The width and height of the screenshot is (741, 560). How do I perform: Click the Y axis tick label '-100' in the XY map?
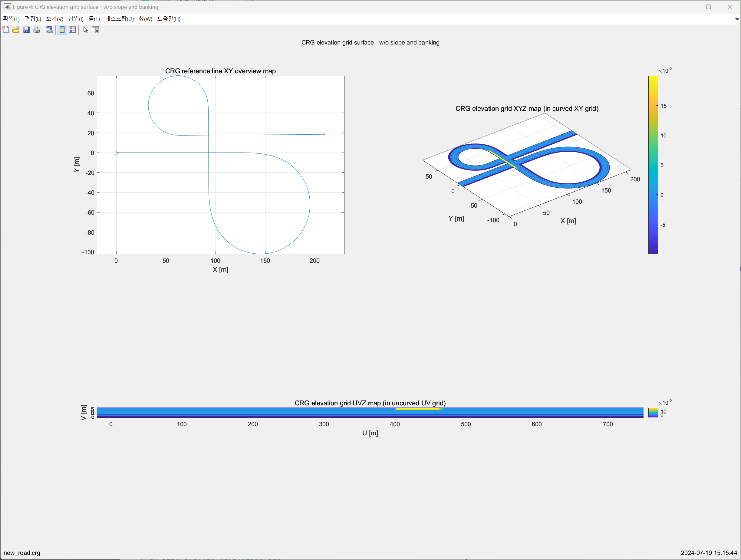(x=88, y=252)
